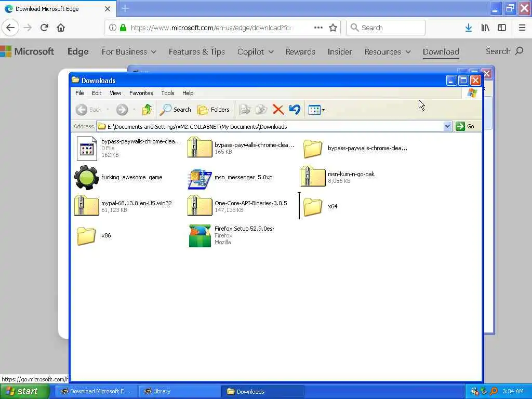The width and height of the screenshot is (532, 399).
Task: Expand the address bar dropdown arrow
Action: pyautogui.click(x=447, y=126)
